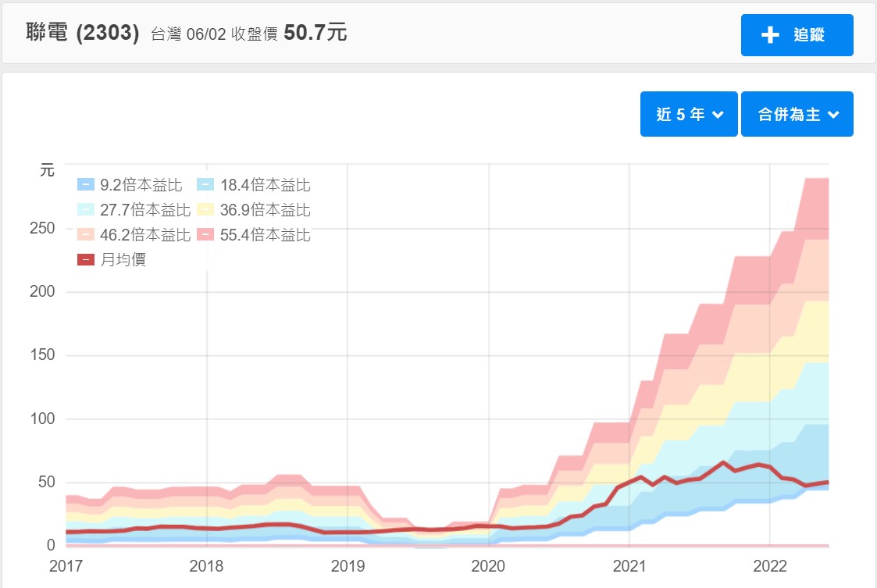The image size is (877, 588).
Task: Click the 50.7元 closing price
Action: point(316,33)
